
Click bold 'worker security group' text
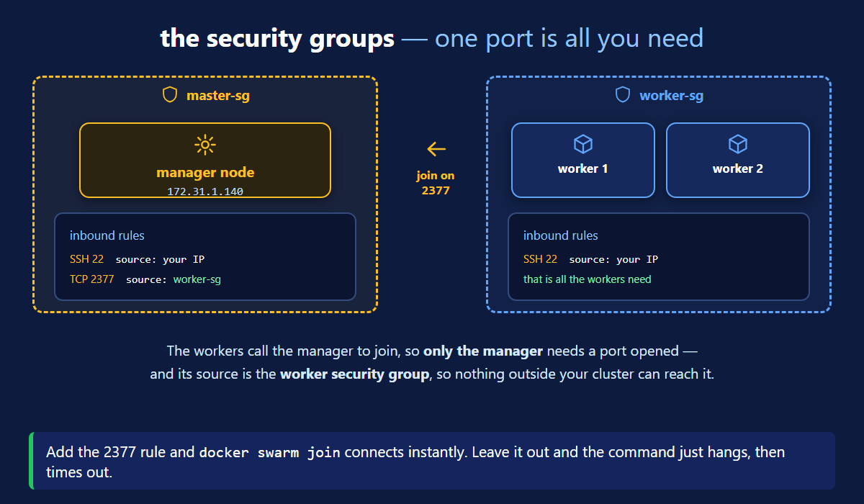click(354, 374)
